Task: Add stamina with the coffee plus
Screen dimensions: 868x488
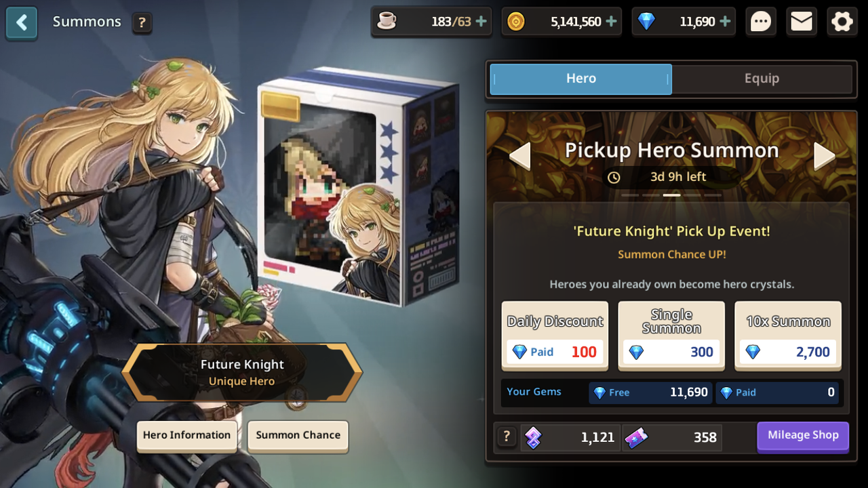Action: [481, 22]
